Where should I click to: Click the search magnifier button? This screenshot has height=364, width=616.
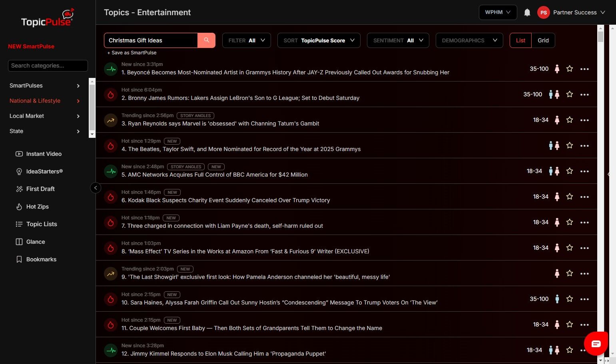coord(206,40)
